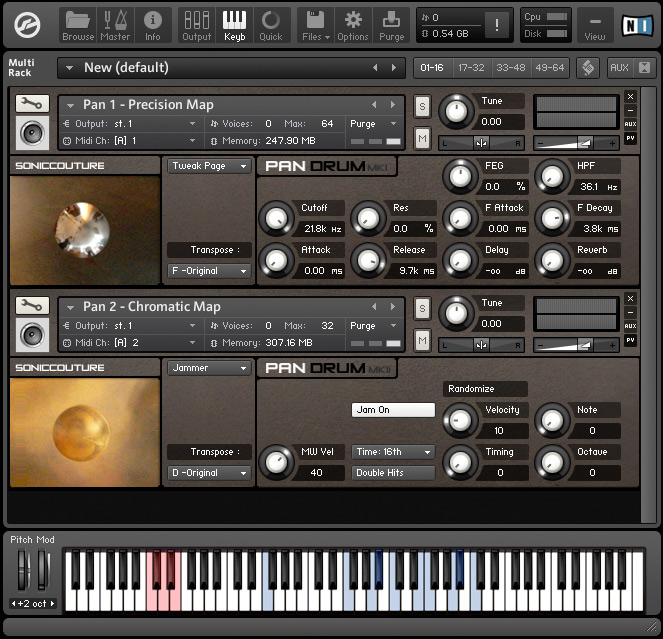Toggle Pan 1 PV button
Screen dimensions: 663x639
click(x=630, y=138)
